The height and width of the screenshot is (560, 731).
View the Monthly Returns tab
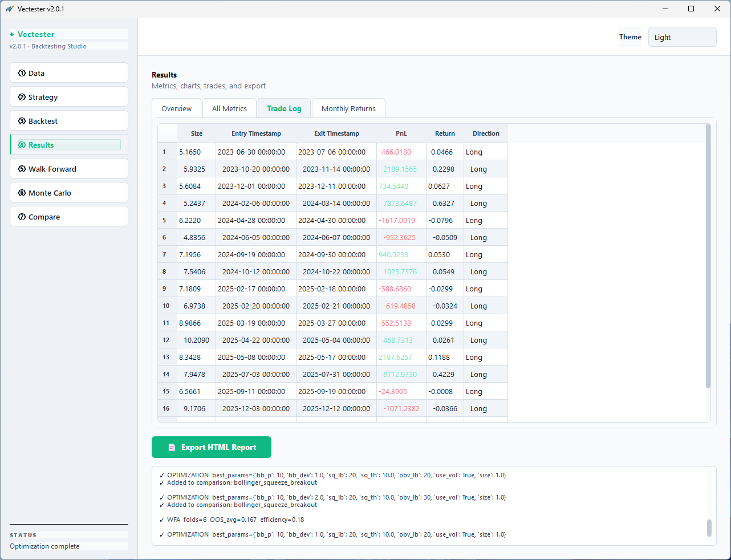click(x=348, y=108)
